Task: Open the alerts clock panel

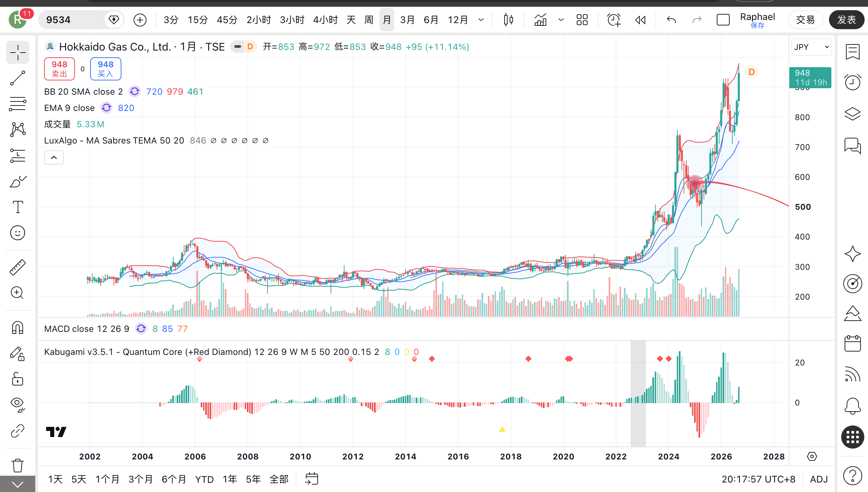Action: coord(852,82)
